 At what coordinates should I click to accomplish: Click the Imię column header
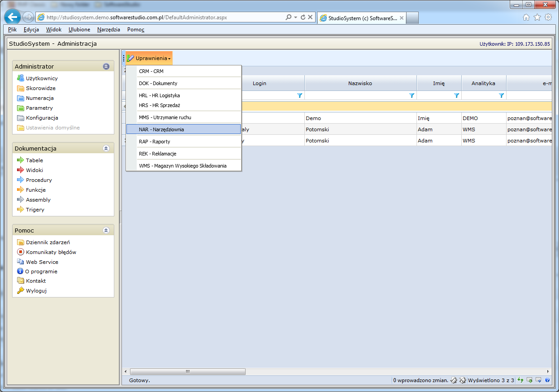point(439,83)
